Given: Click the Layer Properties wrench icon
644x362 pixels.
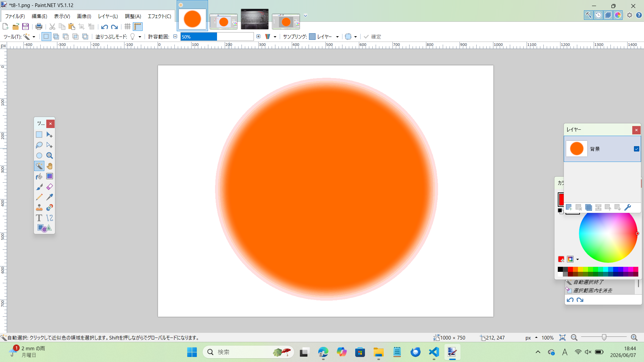Looking at the screenshot, I should (x=628, y=207).
